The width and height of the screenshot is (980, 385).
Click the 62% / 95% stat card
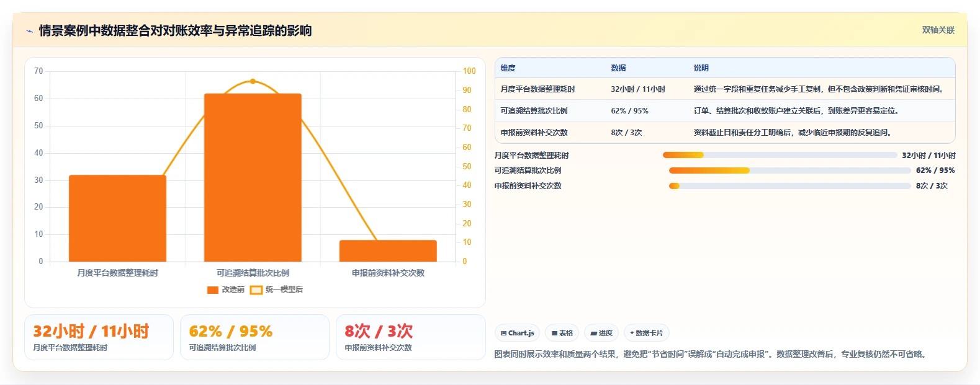[x=254, y=337]
